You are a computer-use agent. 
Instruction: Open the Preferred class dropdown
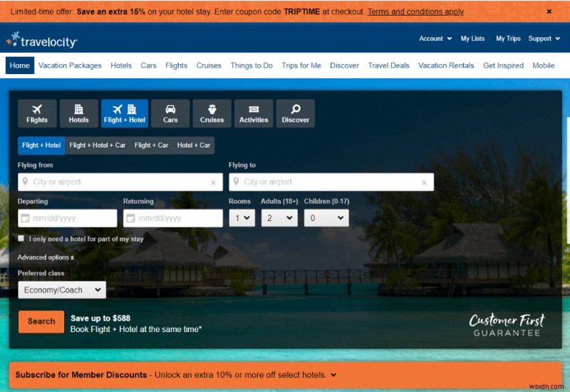tap(62, 290)
